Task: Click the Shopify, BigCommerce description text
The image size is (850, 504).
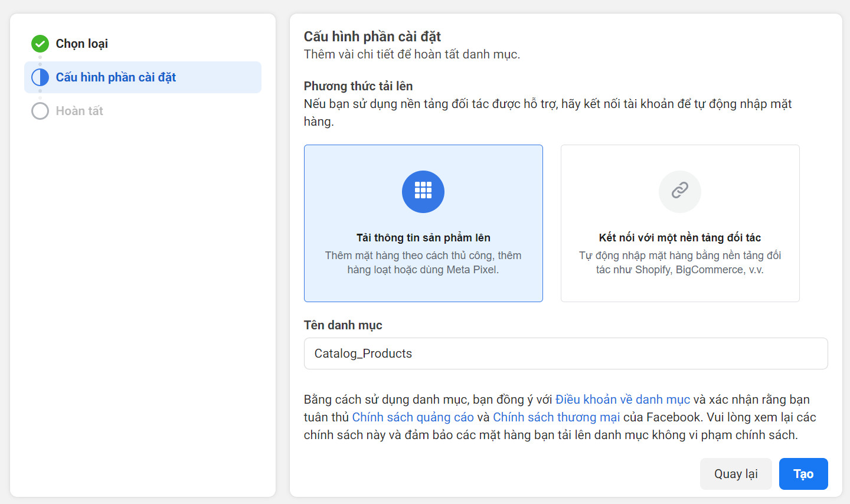Action: (x=680, y=263)
